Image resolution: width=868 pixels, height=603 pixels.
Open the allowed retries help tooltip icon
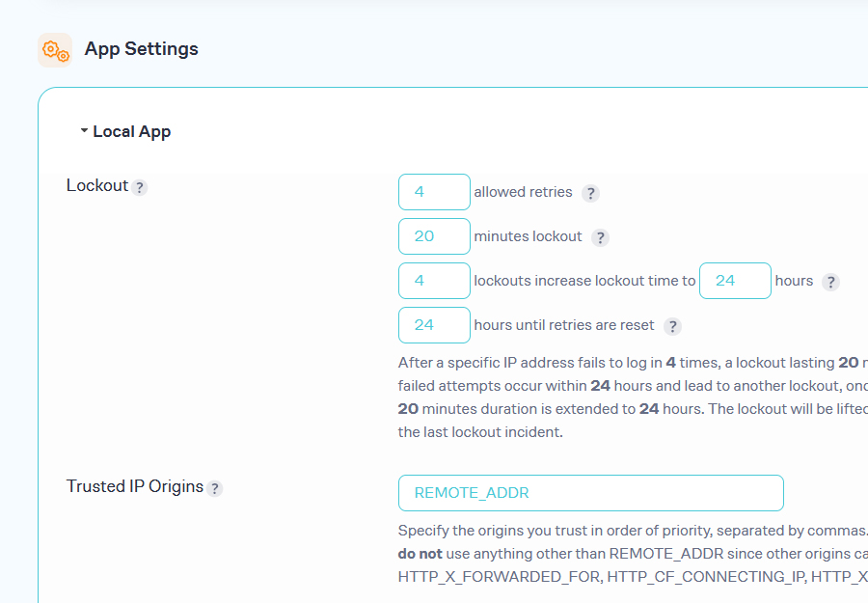(x=590, y=193)
